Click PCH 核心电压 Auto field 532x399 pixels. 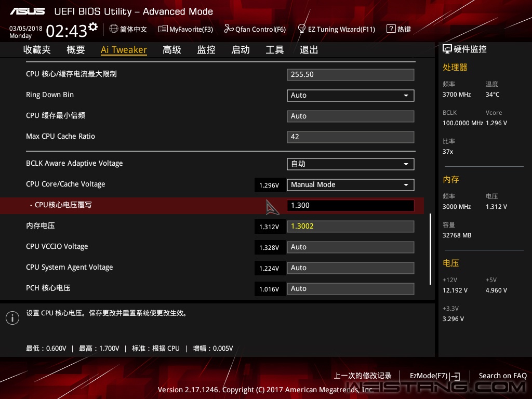(x=351, y=288)
